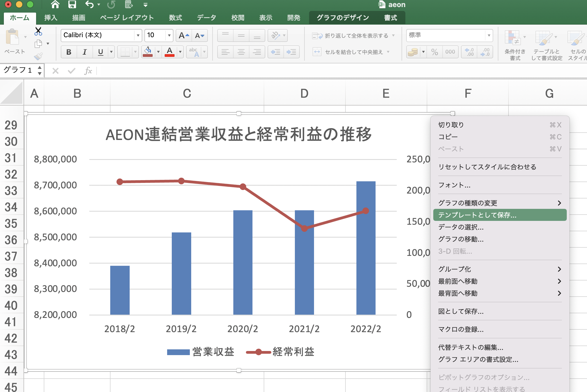Undo the last action
The image size is (587, 392).
(89, 4)
